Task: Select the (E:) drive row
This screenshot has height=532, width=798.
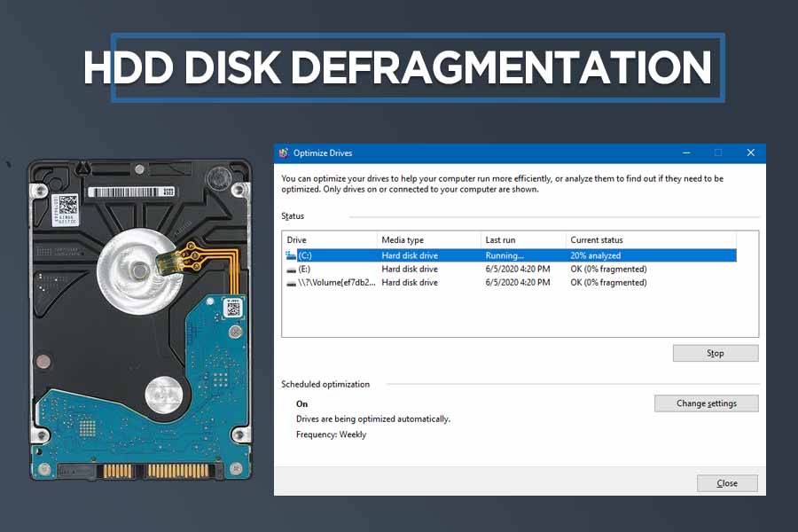Action: (399, 269)
